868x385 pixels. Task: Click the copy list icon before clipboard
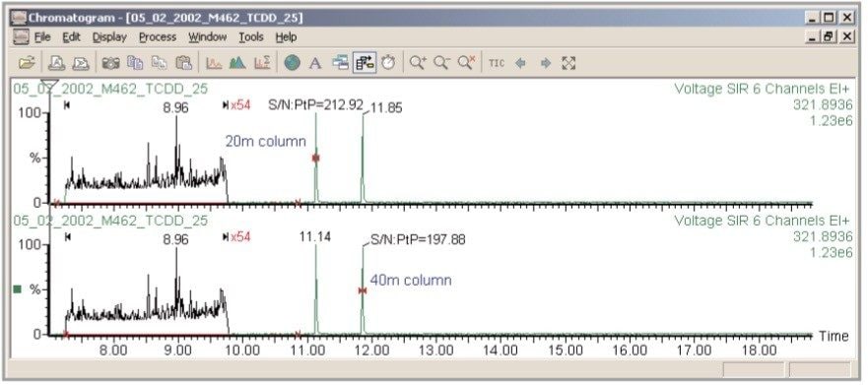pyautogui.click(x=160, y=63)
